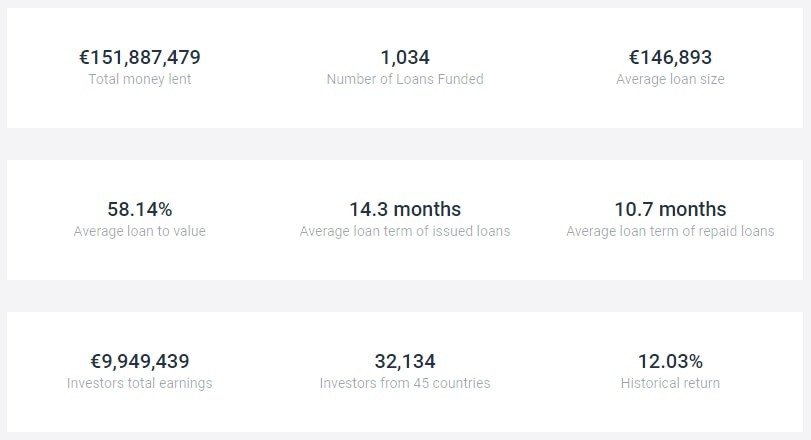The width and height of the screenshot is (811, 440).
Task: Select the 58.14% loan to value figure
Action: click(140, 209)
